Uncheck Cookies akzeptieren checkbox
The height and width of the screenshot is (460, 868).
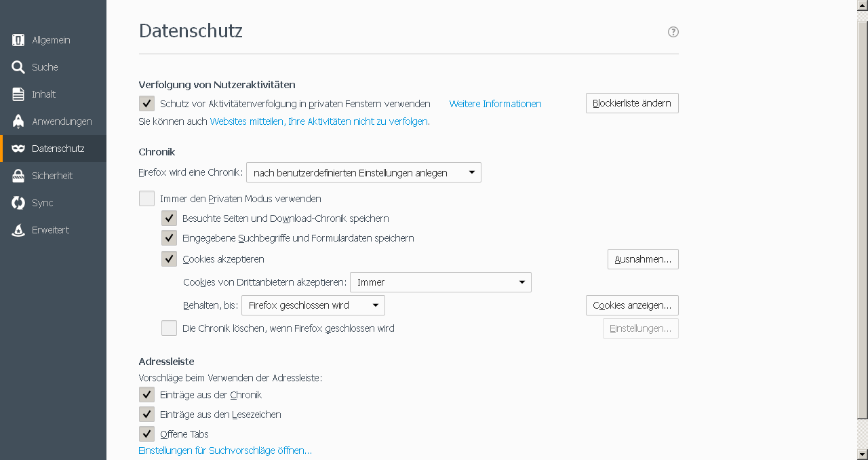pyautogui.click(x=169, y=258)
